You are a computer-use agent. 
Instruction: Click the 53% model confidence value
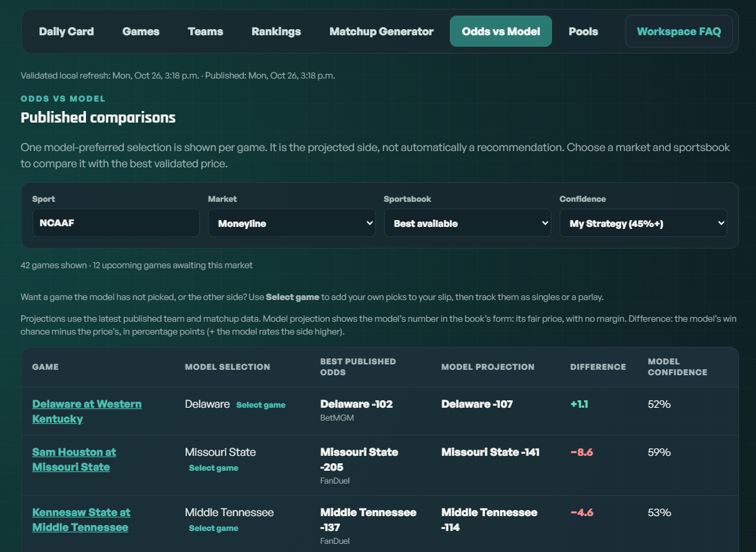pyautogui.click(x=659, y=513)
